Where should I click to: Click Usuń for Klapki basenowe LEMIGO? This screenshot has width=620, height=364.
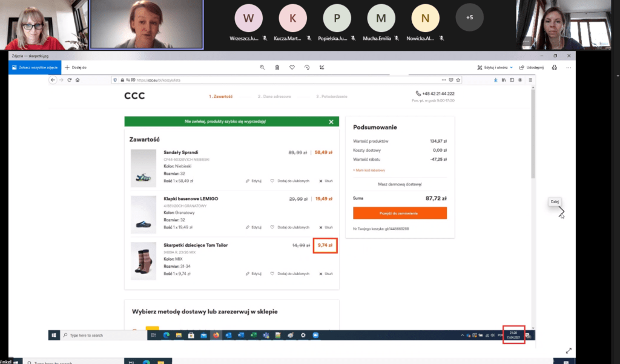click(x=326, y=227)
